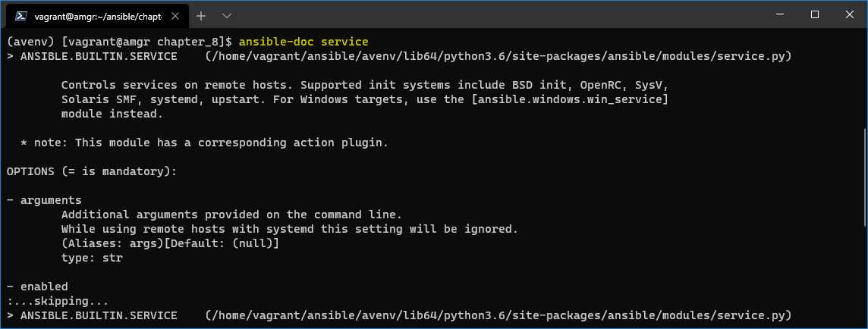Click the empty title bar area beside tabs
The width and height of the screenshot is (868, 329).
[498, 15]
